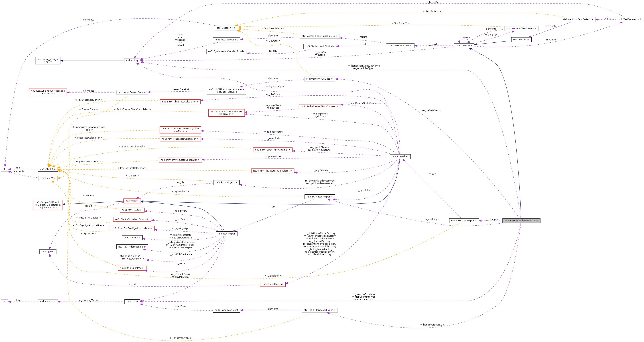Click ns3::Ptr< MacStatsCalculator > node
The height and width of the screenshot is (342, 644).
[x=180, y=139]
